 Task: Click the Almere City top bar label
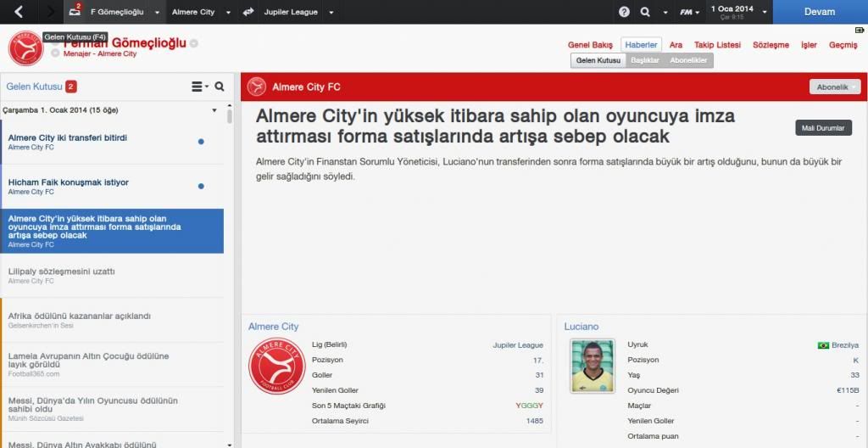[193, 12]
